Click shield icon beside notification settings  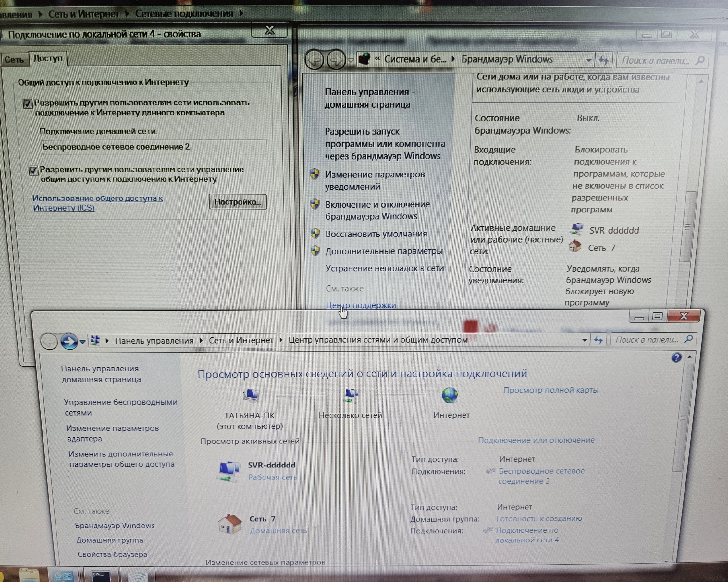(315, 174)
